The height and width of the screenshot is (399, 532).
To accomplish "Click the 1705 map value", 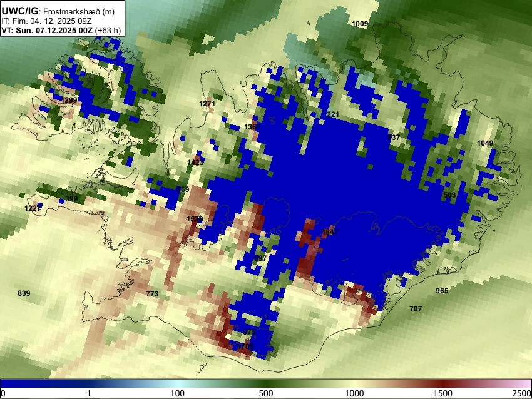I will click(245, 346).
